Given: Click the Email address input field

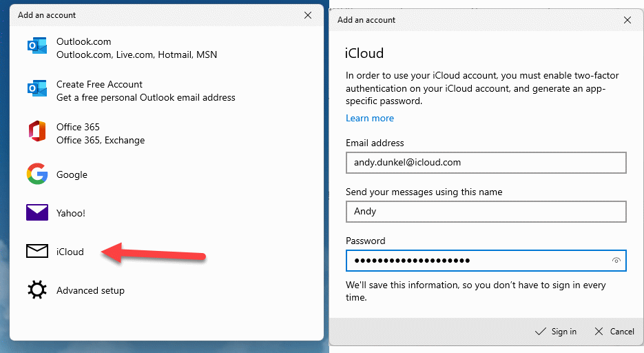Looking at the screenshot, I should 486,162.
